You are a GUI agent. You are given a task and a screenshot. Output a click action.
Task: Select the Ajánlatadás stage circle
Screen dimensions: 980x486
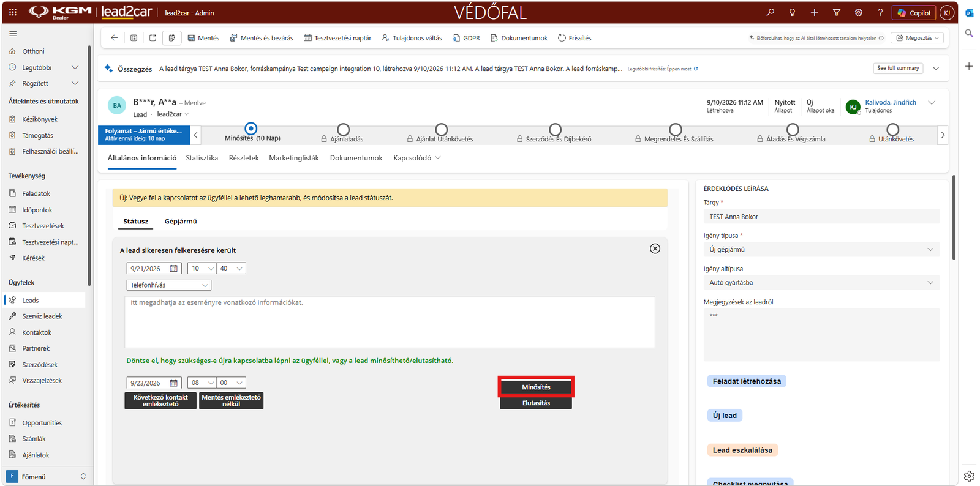coord(343,130)
